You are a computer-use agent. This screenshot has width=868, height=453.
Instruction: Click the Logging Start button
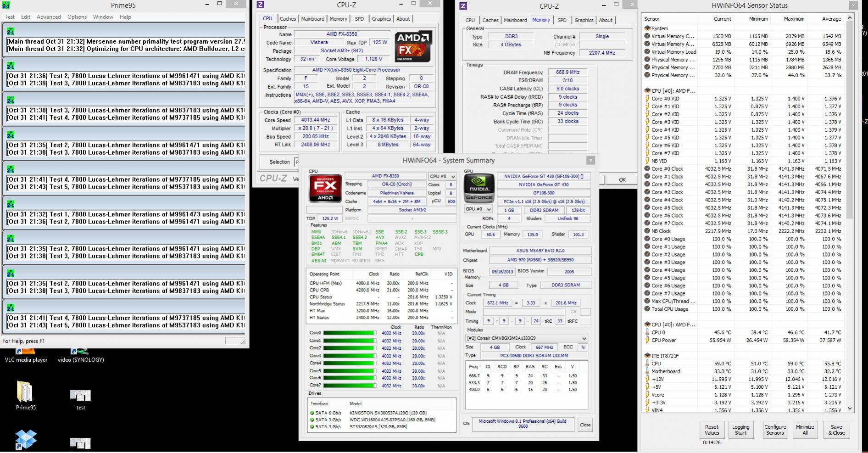coord(740,430)
